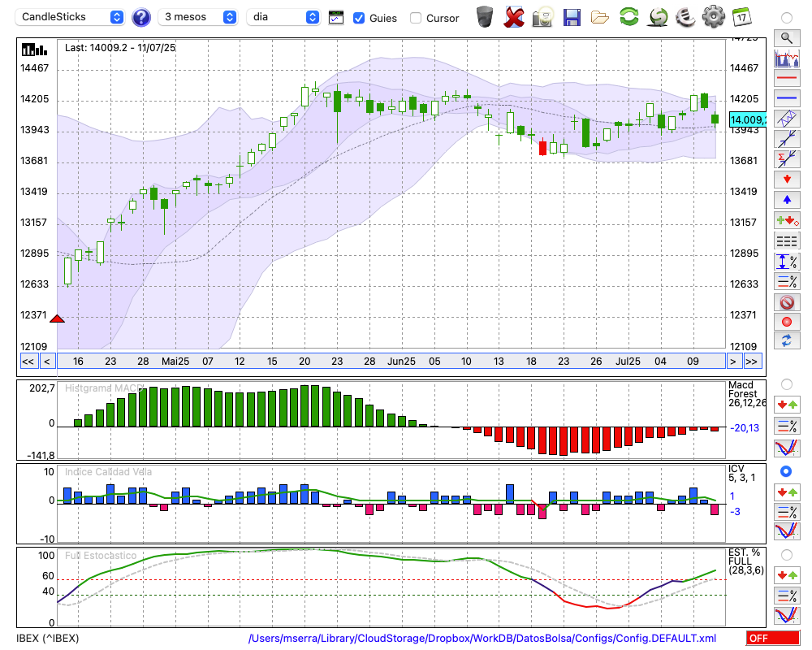Select the ICV panel radio button
Screen dimensions: 812x650
tap(786, 471)
